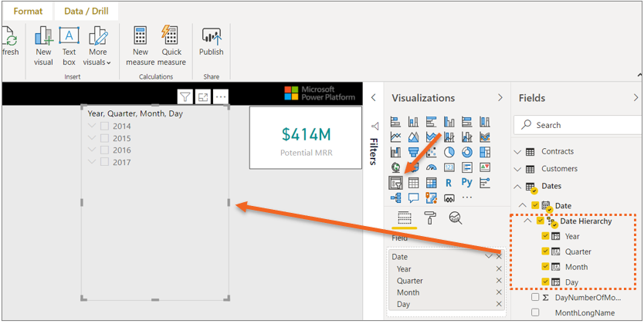
Task: Focus the Fields Search box
Action: click(x=575, y=125)
